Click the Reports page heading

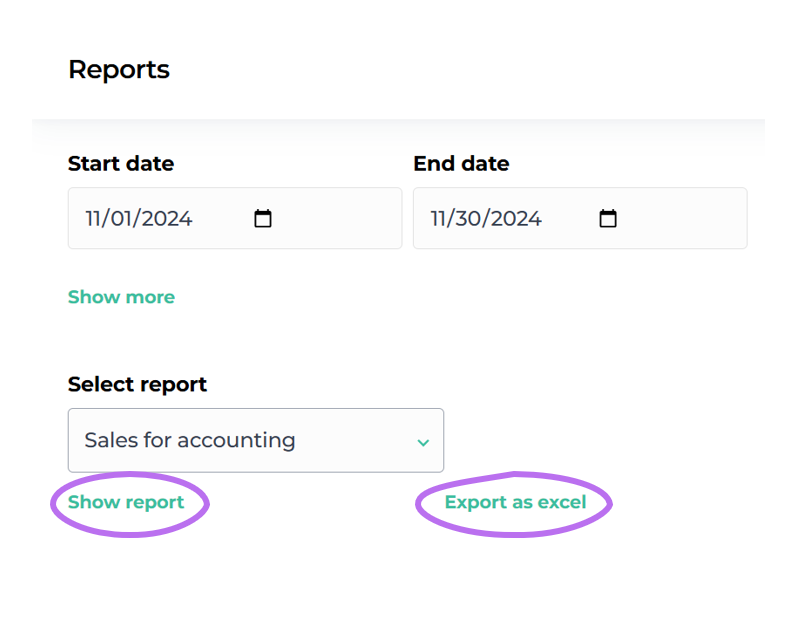(119, 70)
